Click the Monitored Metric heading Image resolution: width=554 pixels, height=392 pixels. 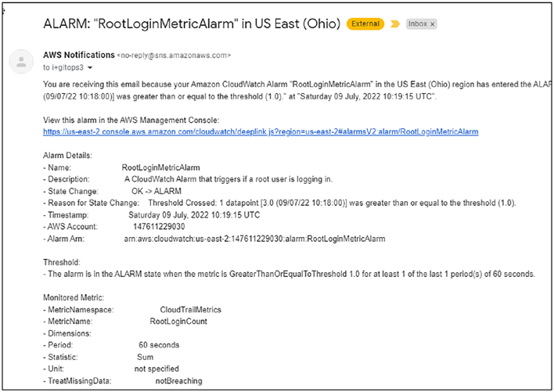coord(74,297)
